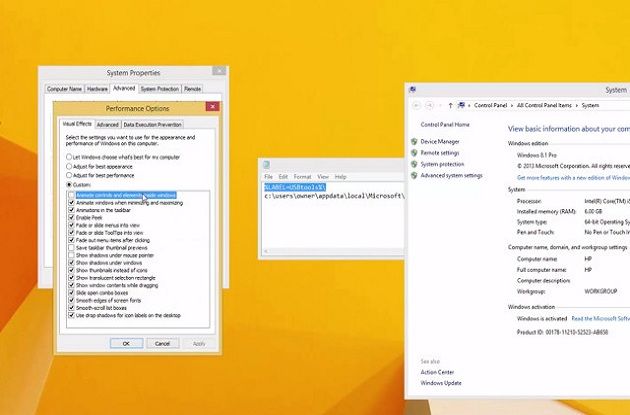Click Control Panel in the address breadcrumb
Screen dimensions: 630x415
[x=490, y=105]
